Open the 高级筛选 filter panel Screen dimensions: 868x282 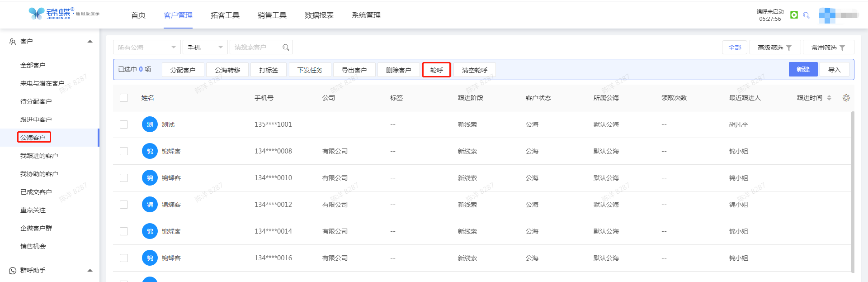(775, 48)
